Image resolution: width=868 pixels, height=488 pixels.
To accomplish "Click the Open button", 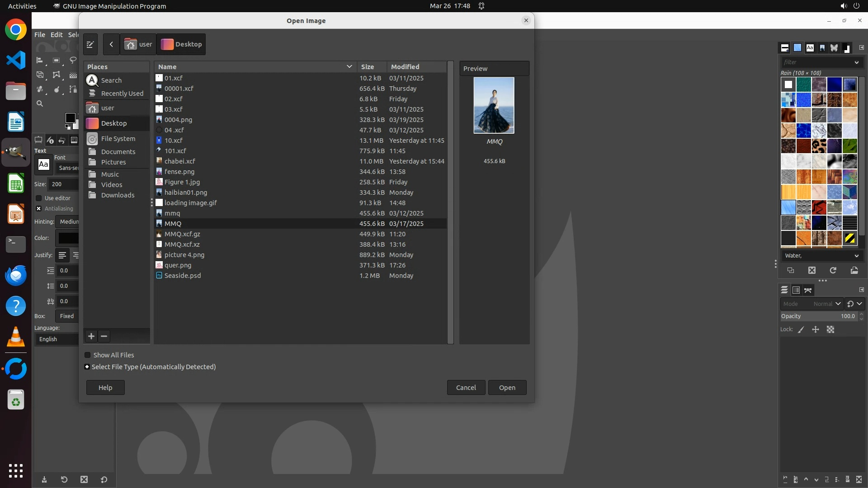I will click(x=507, y=388).
